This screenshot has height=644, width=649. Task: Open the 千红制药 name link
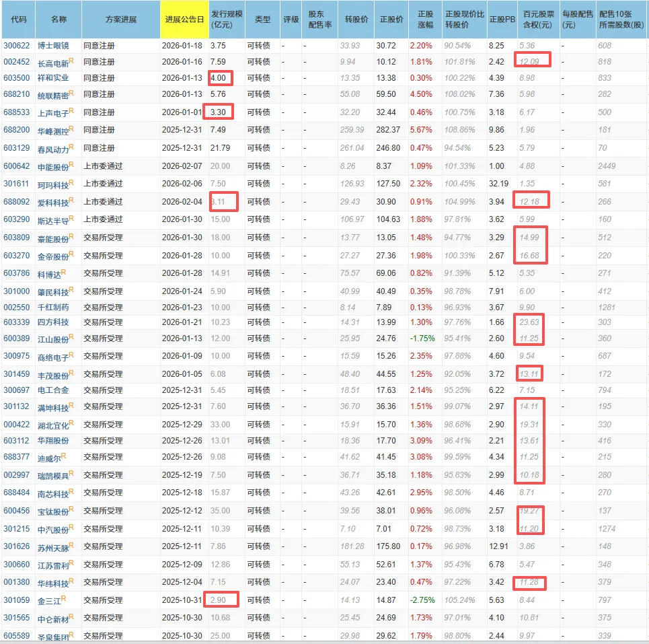(x=53, y=308)
